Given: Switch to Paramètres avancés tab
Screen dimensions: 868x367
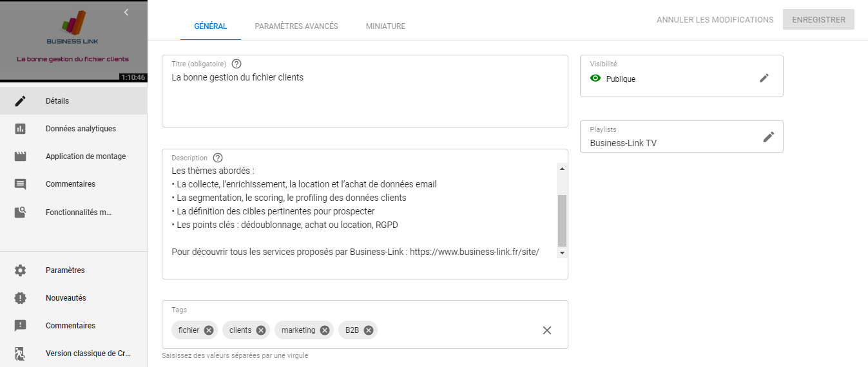Looking at the screenshot, I should 296,26.
